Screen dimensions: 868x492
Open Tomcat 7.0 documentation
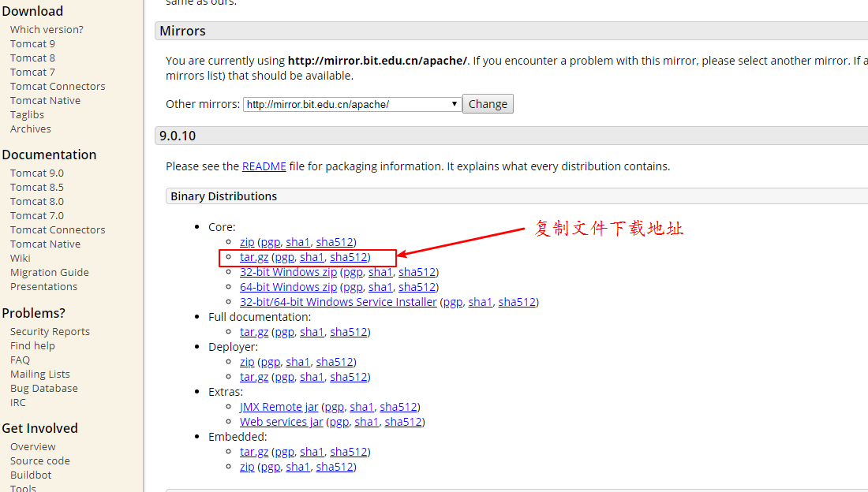37,216
